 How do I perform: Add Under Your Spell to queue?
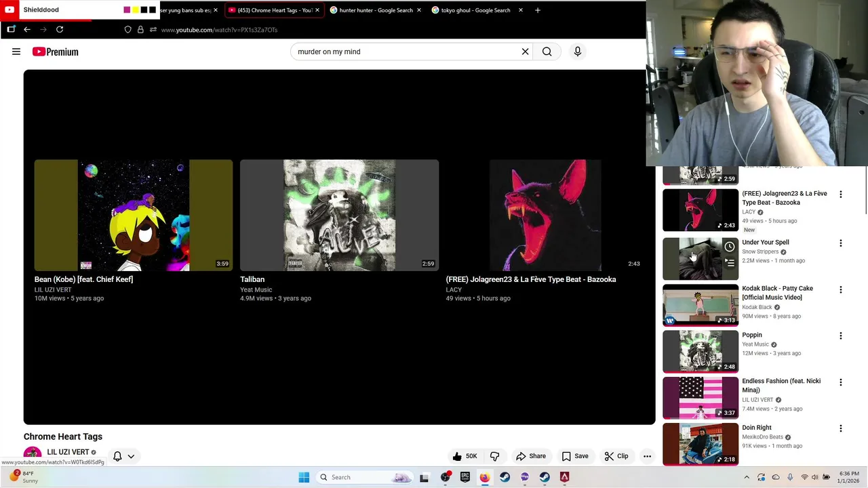(x=729, y=262)
